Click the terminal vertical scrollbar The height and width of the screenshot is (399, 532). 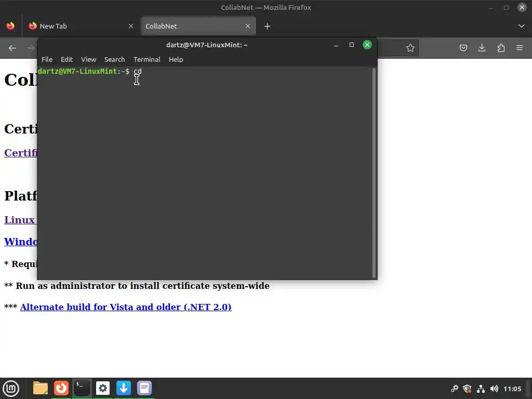pyautogui.click(x=374, y=172)
